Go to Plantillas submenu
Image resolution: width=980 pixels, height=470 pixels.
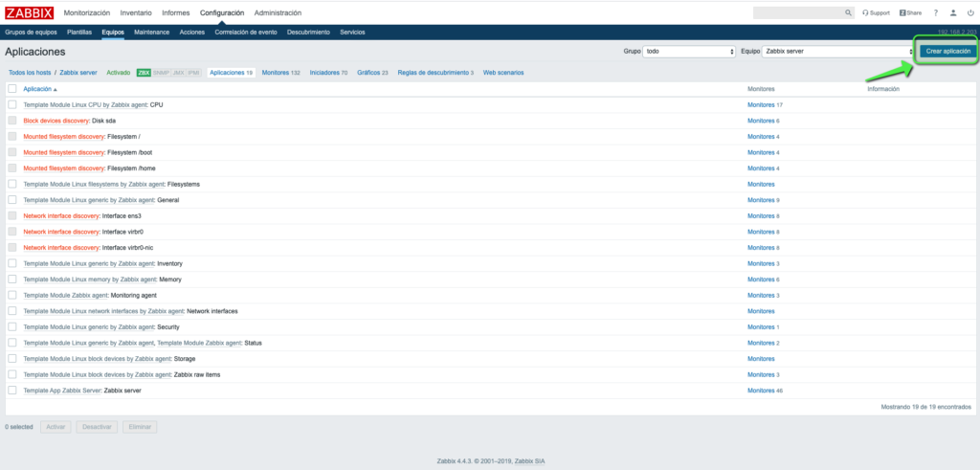coord(79,32)
